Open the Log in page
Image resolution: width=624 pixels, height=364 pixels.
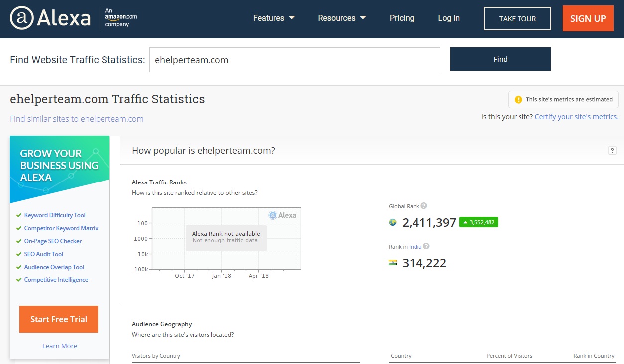point(449,18)
